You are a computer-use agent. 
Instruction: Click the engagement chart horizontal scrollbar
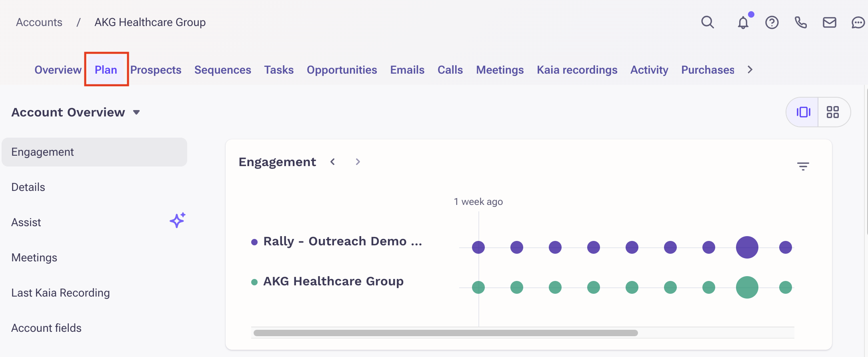coord(446,333)
